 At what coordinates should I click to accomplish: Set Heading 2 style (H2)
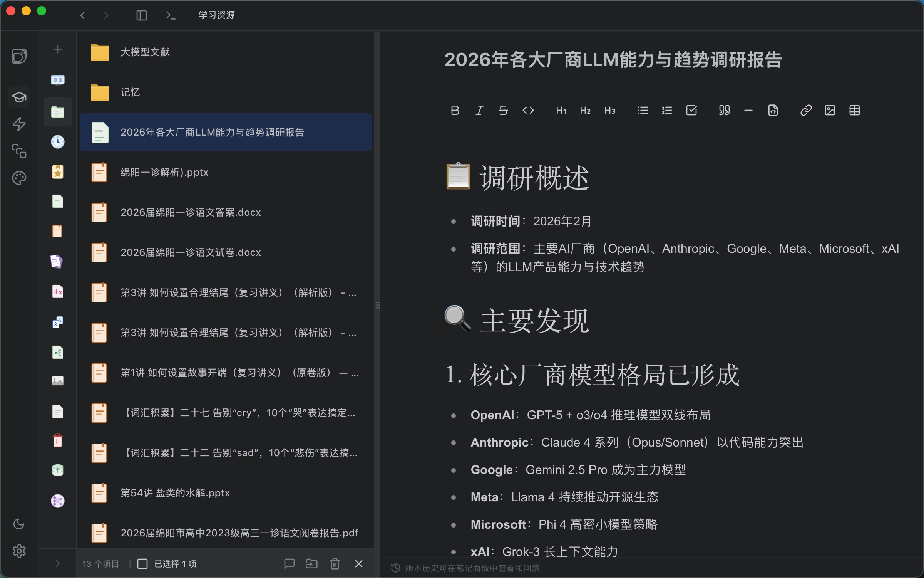[x=585, y=111]
